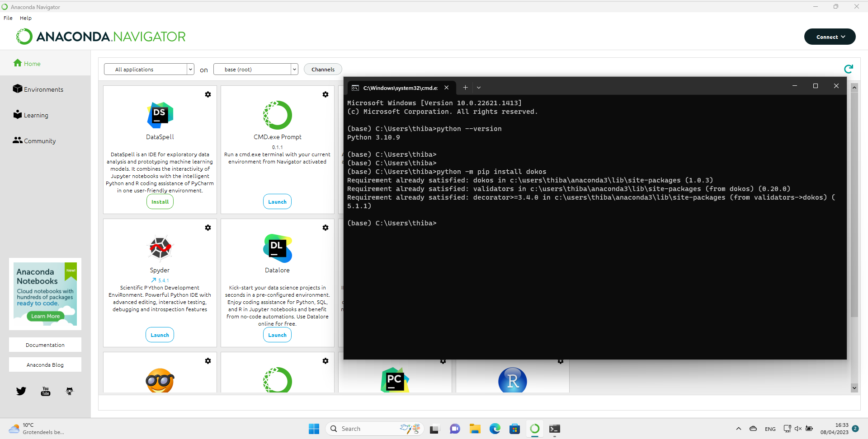Open DataSpell tile settings gear
Image resolution: width=868 pixels, height=439 pixels.
208,94
